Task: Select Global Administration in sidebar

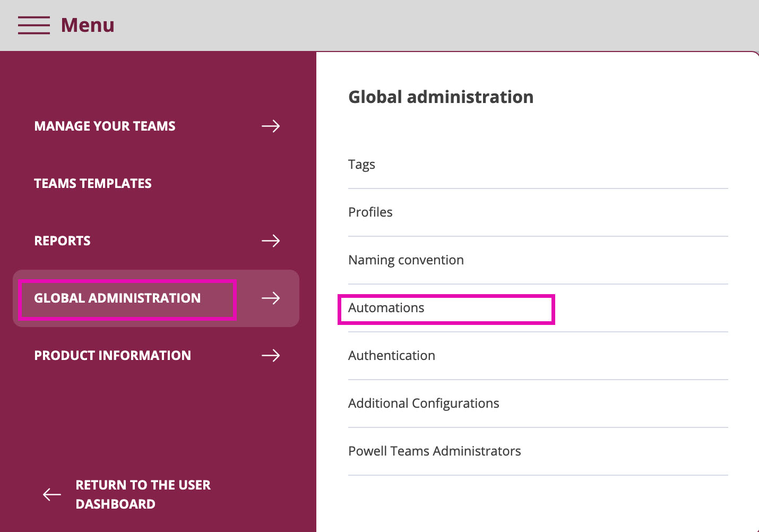Action: 117,298
